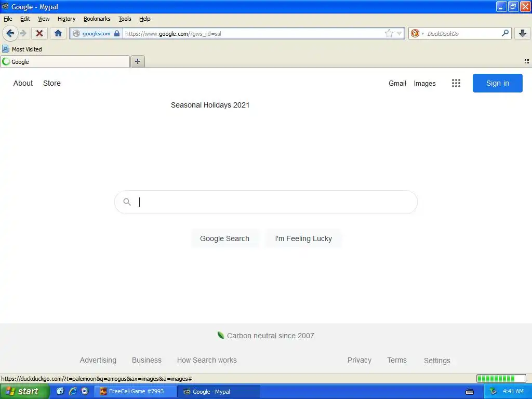Viewport: 532px width, 399px height.
Task: Click the magnifier icon in Google search box
Action: pyautogui.click(x=127, y=202)
